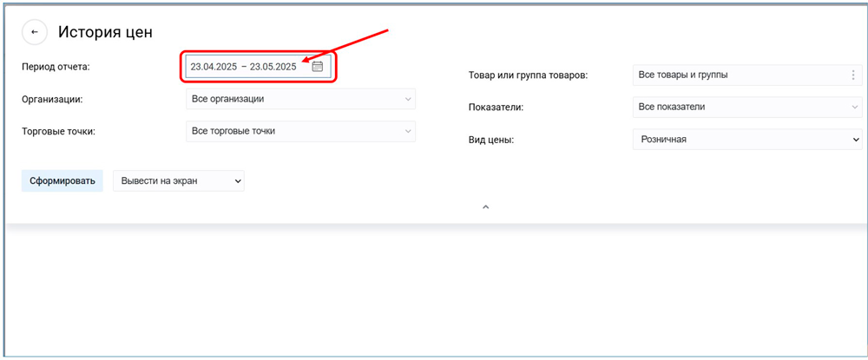Open the calendar icon in report period
Viewport: 868px width, 360px height.
click(x=317, y=67)
